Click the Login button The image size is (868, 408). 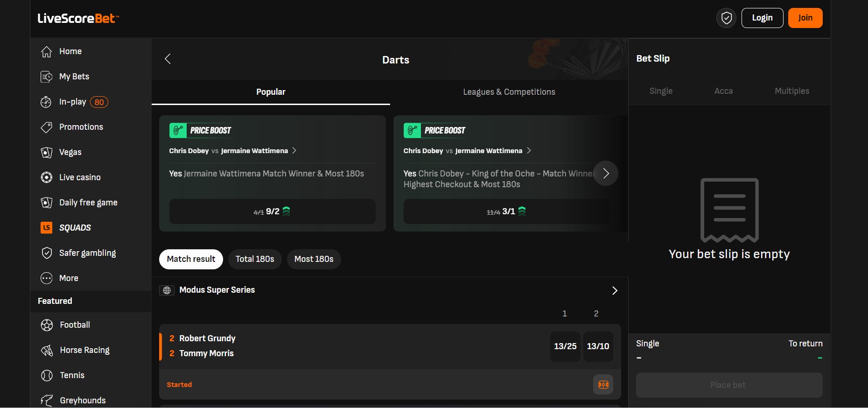pyautogui.click(x=762, y=18)
